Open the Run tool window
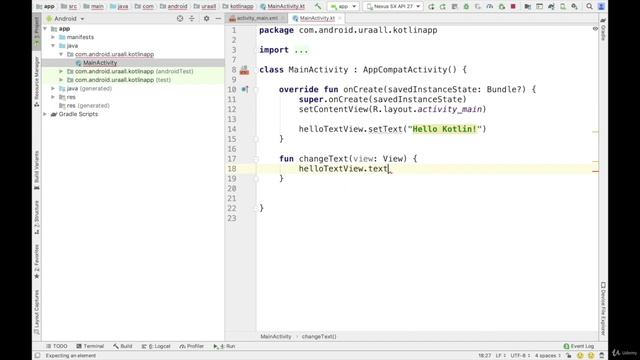640x360 pixels. tap(224, 346)
